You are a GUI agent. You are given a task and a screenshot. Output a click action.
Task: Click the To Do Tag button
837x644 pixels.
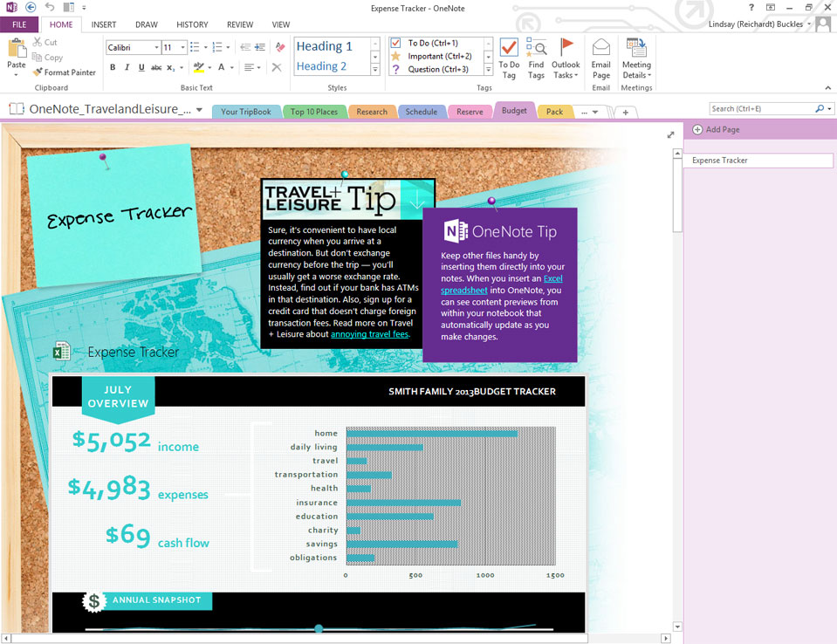click(x=509, y=58)
